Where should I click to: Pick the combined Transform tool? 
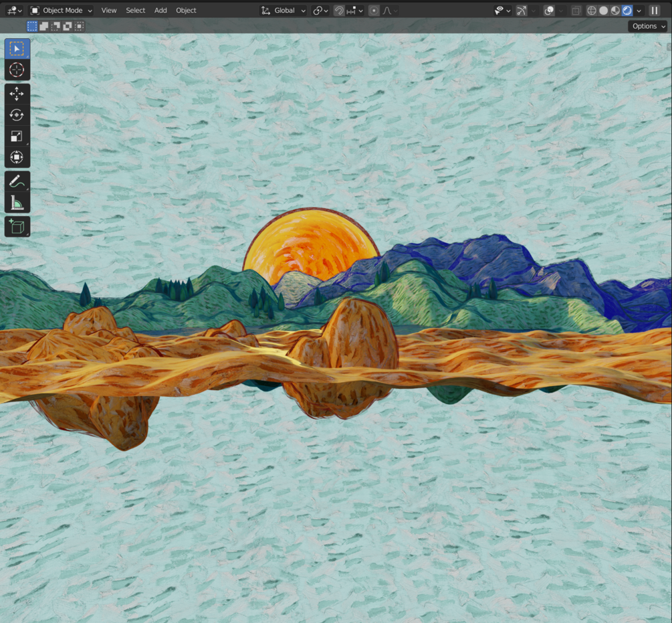[17, 157]
